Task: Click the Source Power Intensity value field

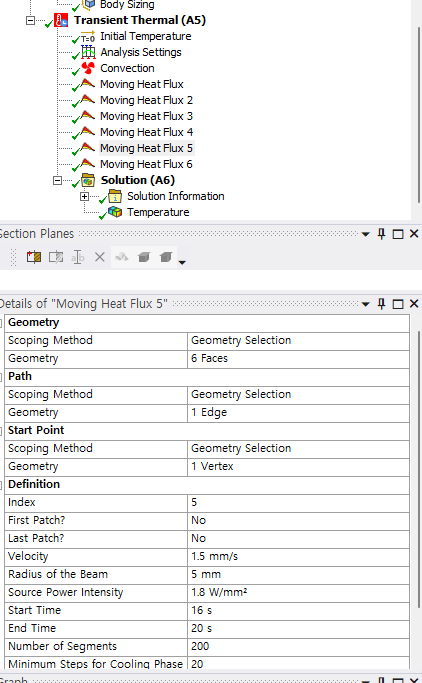Action: coord(298,592)
